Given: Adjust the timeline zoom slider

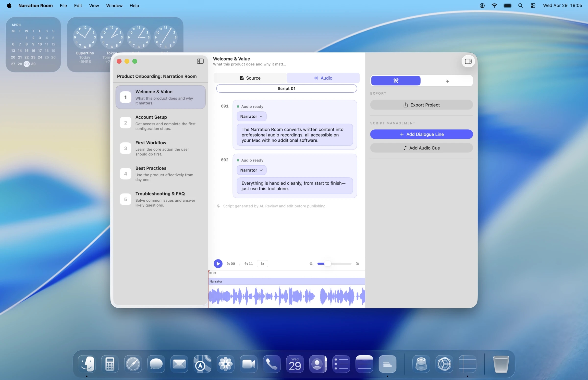Looking at the screenshot, I should tap(334, 264).
